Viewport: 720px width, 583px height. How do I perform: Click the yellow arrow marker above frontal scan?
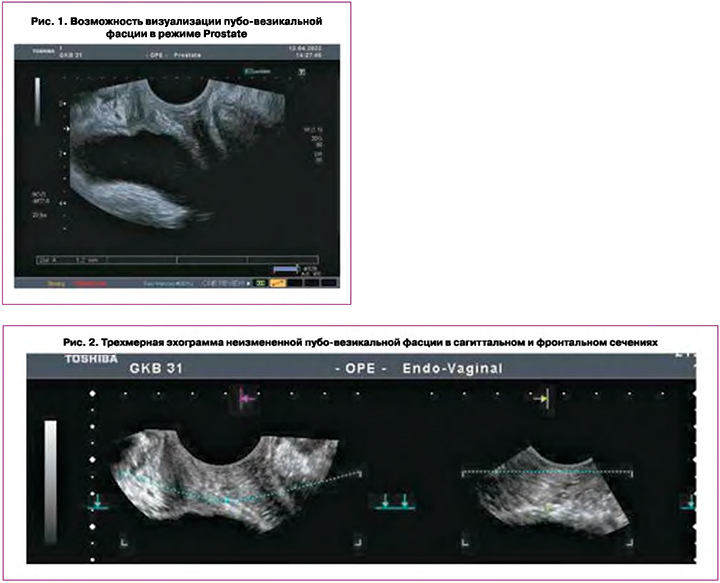(x=540, y=397)
